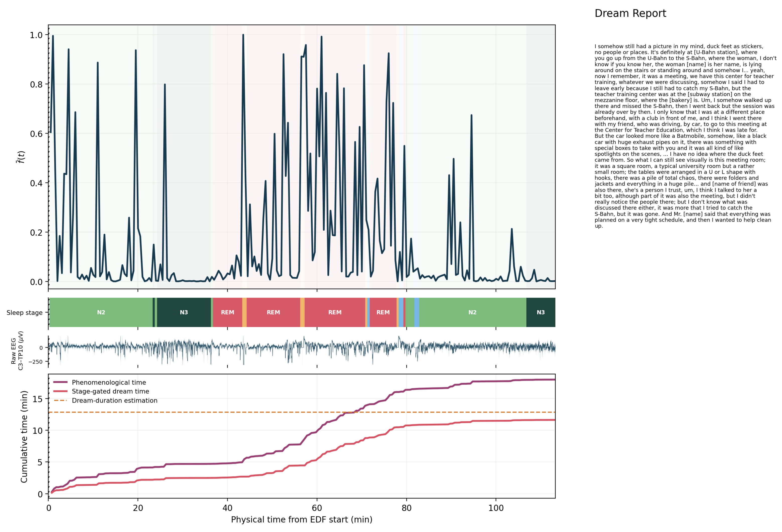Click the "60" x-axis tick label

tap(317, 508)
